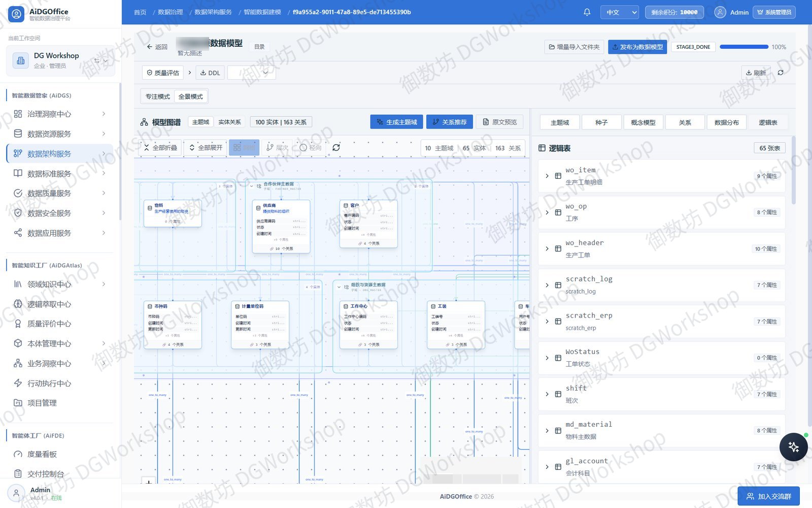Click the 生成主题域 button
The width and height of the screenshot is (812, 508).
396,122
